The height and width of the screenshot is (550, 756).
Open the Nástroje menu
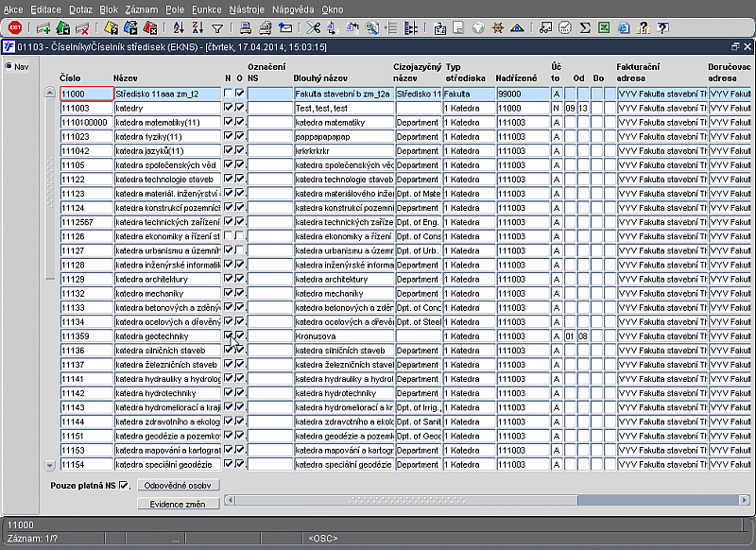click(247, 9)
